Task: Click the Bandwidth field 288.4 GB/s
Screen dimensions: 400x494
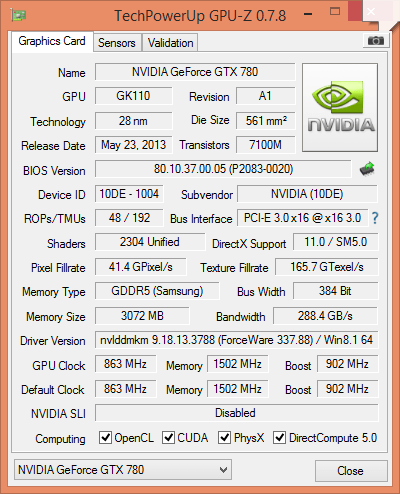Action: click(x=325, y=316)
